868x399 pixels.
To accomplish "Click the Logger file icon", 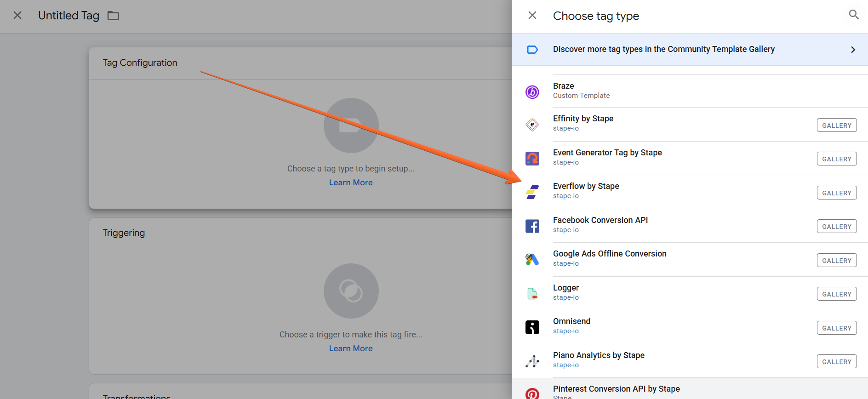I will tap(532, 294).
